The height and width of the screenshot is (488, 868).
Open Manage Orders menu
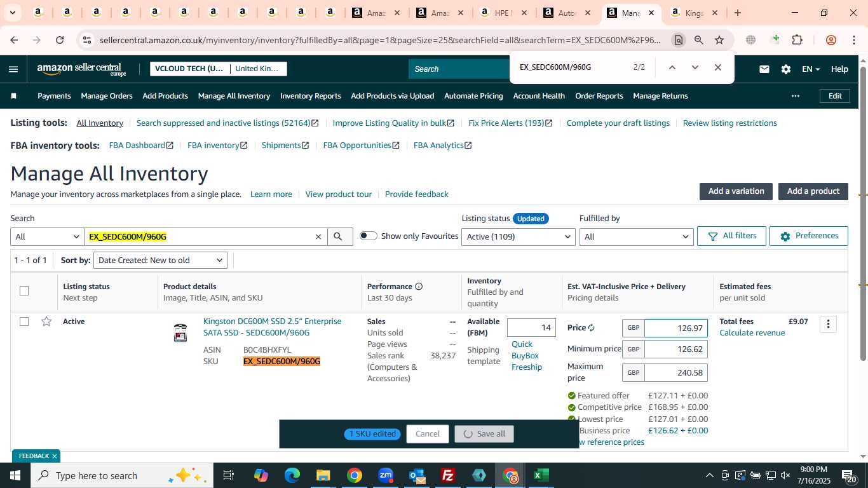tap(107, 96)
